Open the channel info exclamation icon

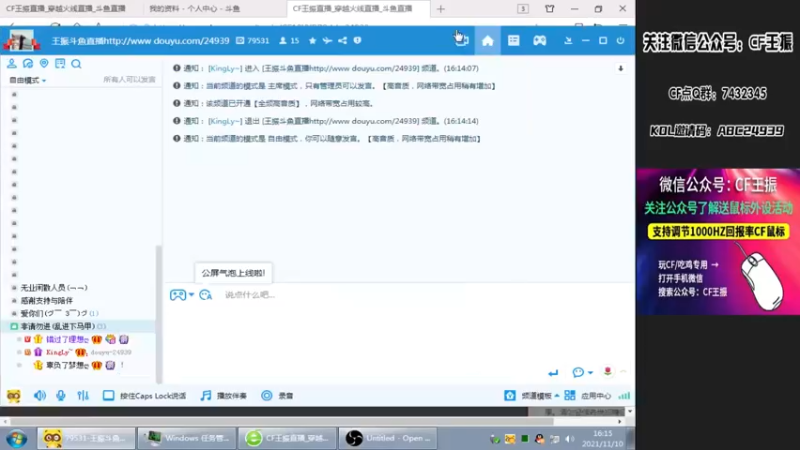click(x=357, y=40)
